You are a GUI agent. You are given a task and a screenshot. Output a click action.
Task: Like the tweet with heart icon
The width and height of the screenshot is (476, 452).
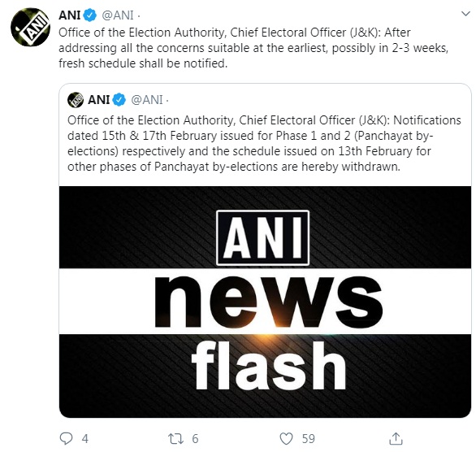tap(286, 439)
